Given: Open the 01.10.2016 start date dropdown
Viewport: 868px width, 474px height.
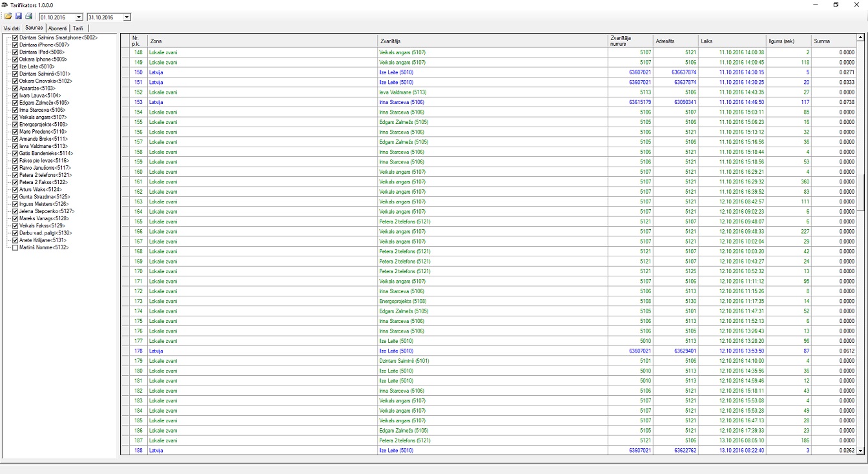Looking at the screenshot, I should (x=79, y=17).
